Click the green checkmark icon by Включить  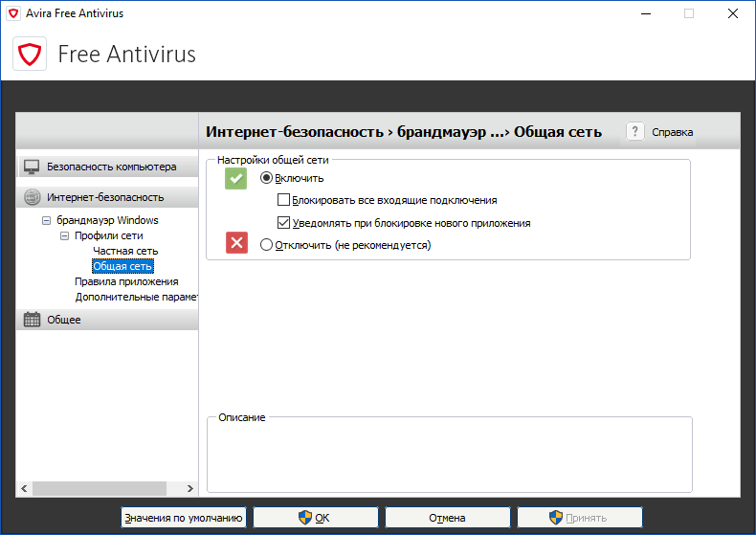[x=235, y=178]
